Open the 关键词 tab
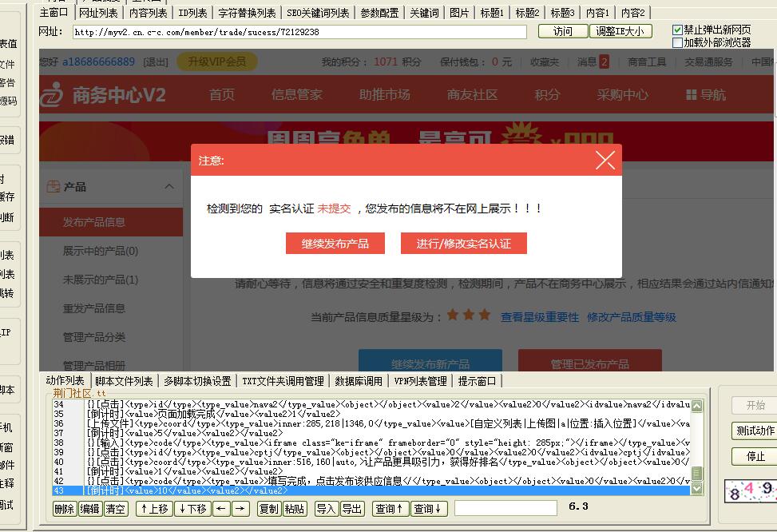Screen dimensions: 777x532 pos(424,13)
